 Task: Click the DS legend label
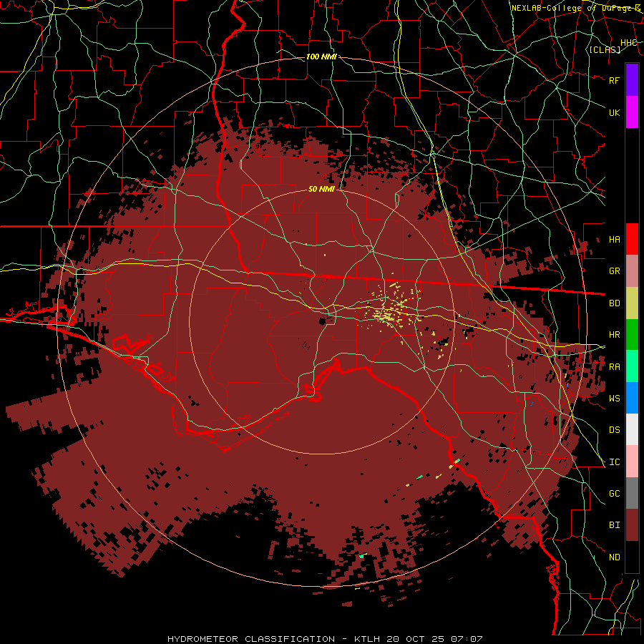(615, 430)
